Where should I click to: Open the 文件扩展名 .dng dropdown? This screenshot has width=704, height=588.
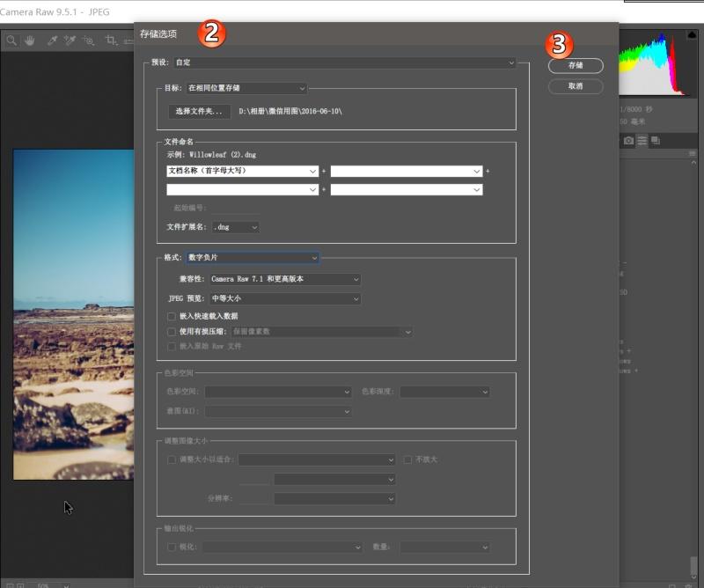pyautogui.click(x=235, y=227)
